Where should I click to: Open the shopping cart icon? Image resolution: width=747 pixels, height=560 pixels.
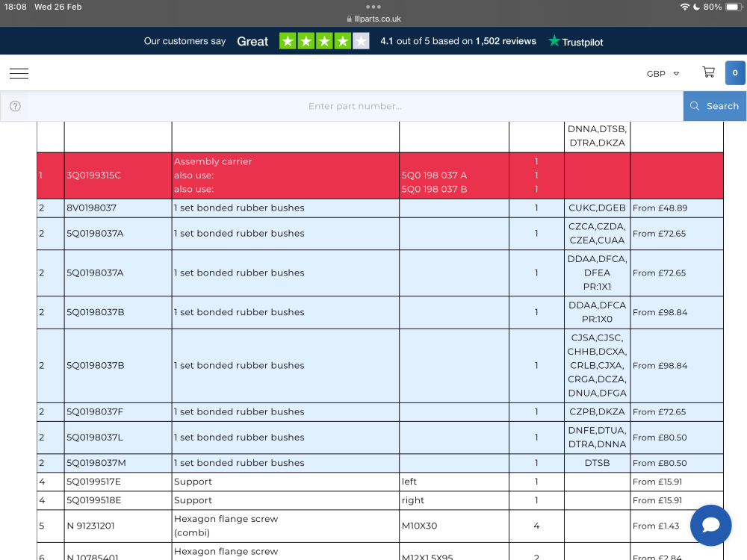[708, 72]
